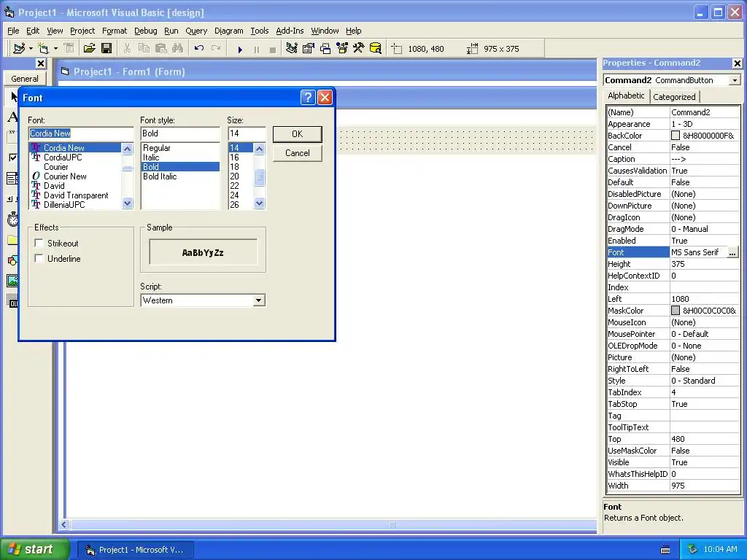
Task: Click the Save Project floppy disk icon
Action: pos(107,48)
